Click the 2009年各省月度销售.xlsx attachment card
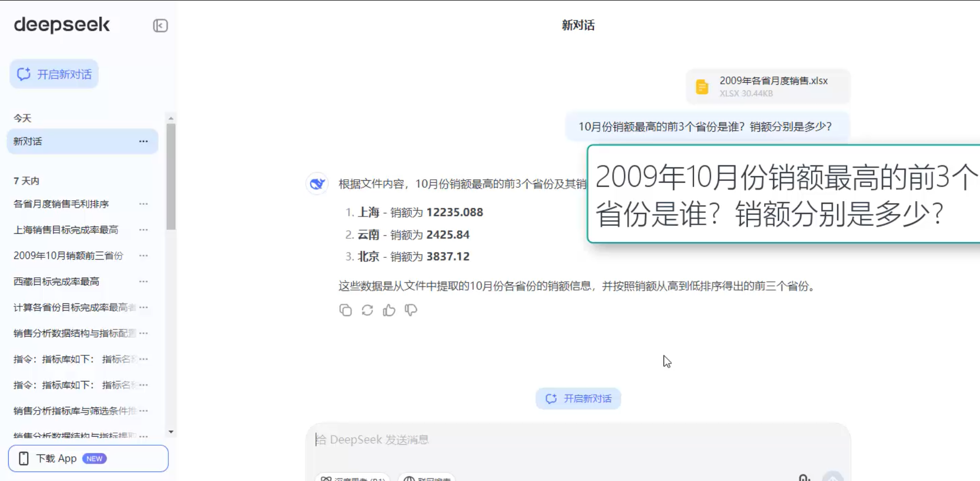 tap(768, 87)
